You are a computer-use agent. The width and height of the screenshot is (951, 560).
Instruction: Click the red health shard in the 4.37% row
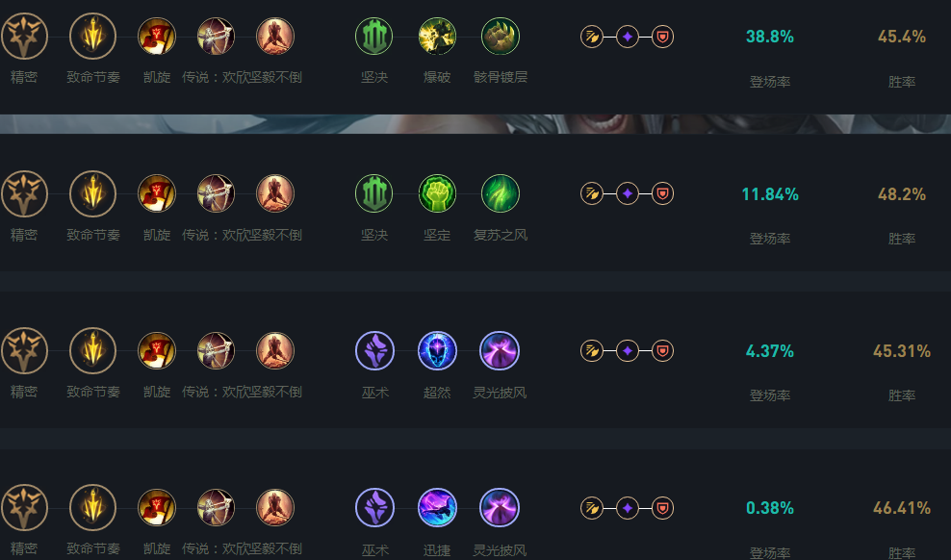click(663, 351)
